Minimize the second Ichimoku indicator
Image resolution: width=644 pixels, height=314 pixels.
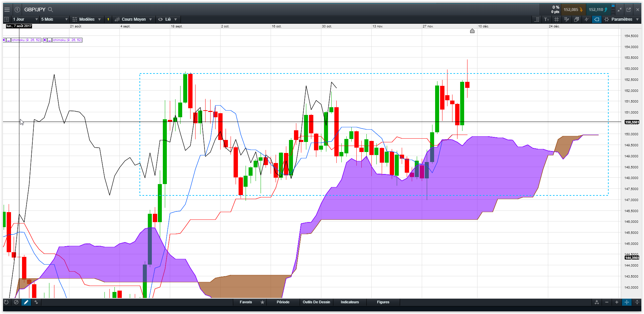click(50, 40)
